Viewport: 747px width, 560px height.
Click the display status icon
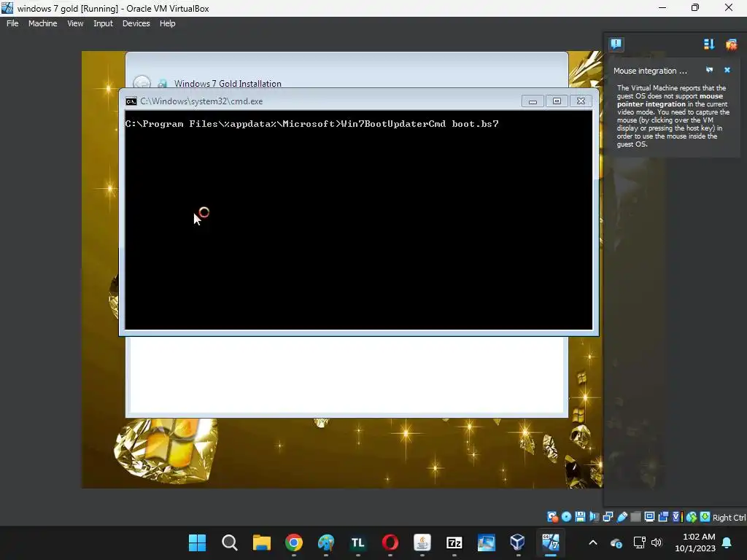point(649,517)
